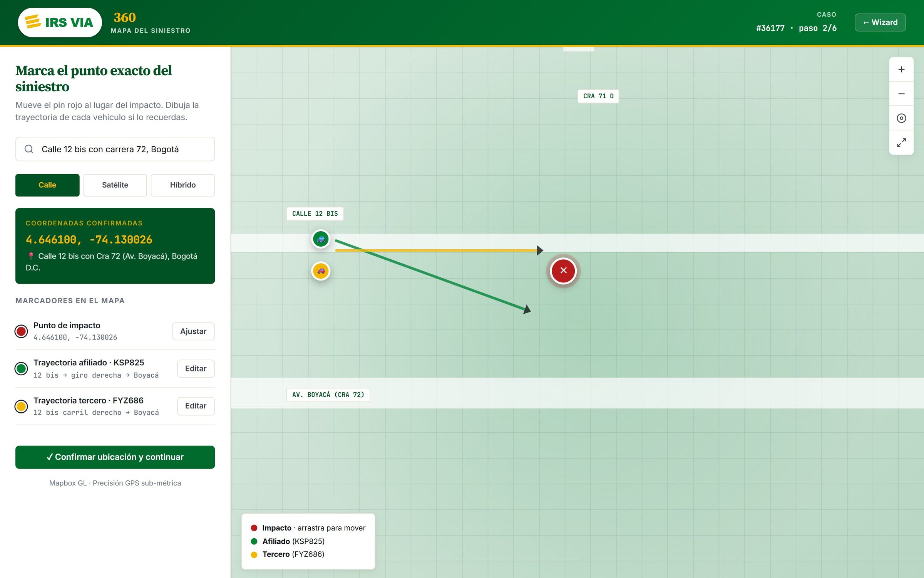
Task: Click the map zoom out minus button
Action: [x=901, y=94]
